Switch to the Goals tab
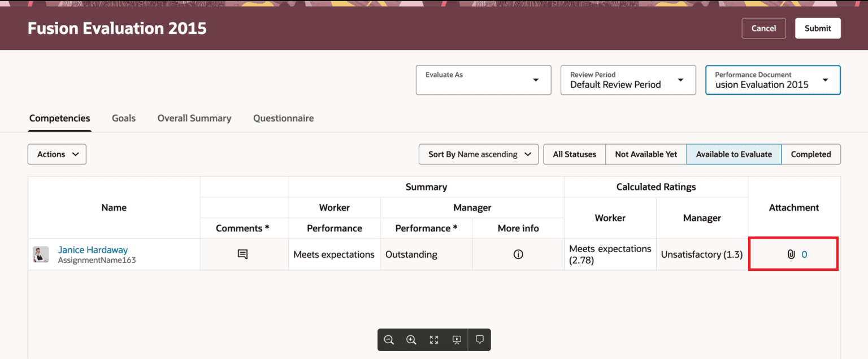868x359 pixels. 123,118
